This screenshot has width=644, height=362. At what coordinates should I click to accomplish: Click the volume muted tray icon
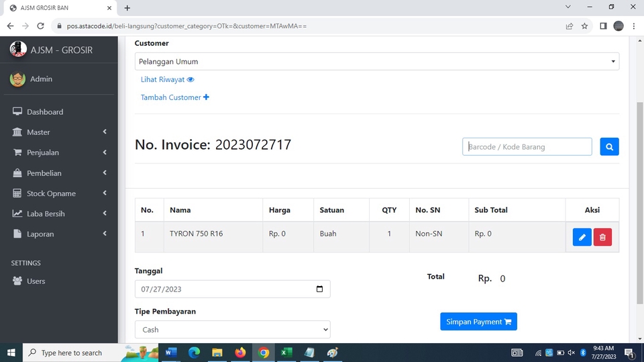[572, 353]
